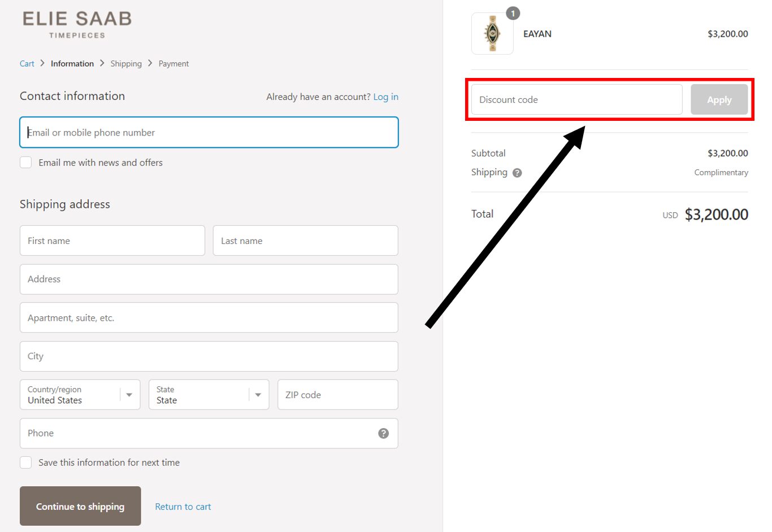Click the Complimentary shipping text
Image resolution: width=772 pixels, height=532 pixels.
point(721,173)
